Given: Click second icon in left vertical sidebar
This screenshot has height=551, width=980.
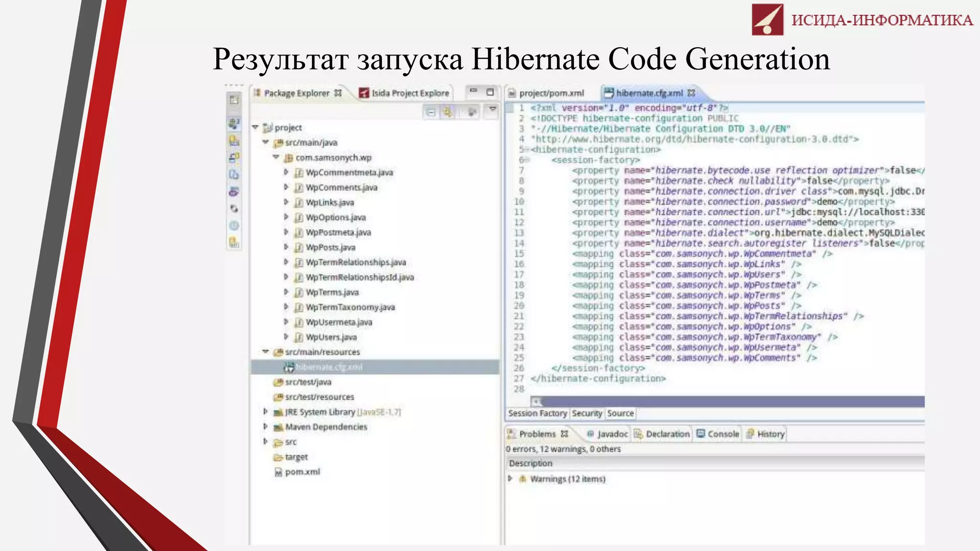Looking at the screenshot, I should pyautogui.click(x=234, y=124).
